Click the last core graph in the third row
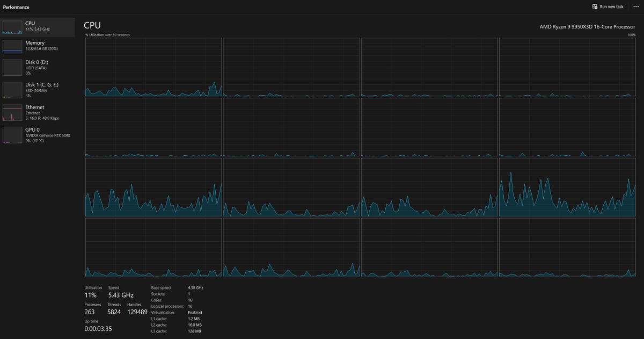644x339 pixels. (567, 187)
